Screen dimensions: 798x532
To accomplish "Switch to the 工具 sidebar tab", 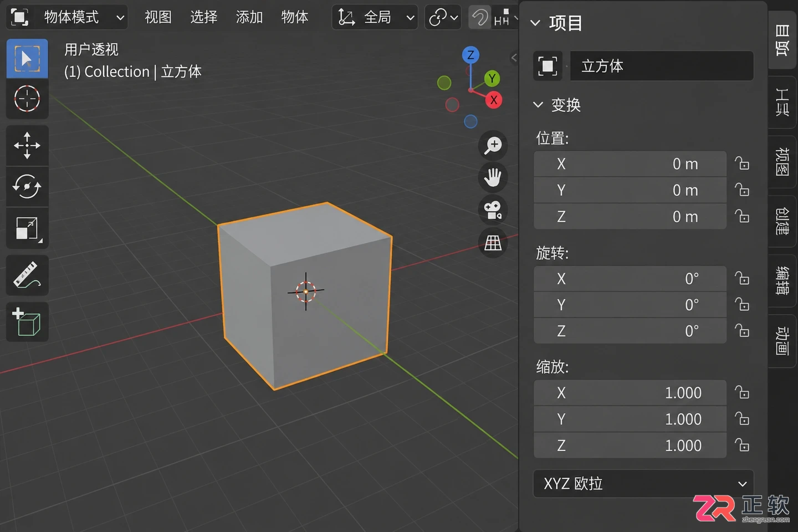I will tap(782, 102).
